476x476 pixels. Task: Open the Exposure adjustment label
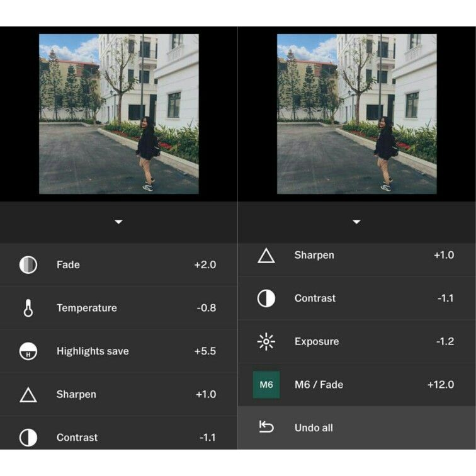point(317,341)
